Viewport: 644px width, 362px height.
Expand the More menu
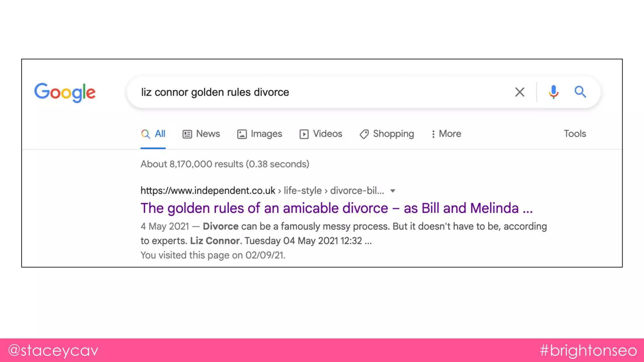[450, 134]
